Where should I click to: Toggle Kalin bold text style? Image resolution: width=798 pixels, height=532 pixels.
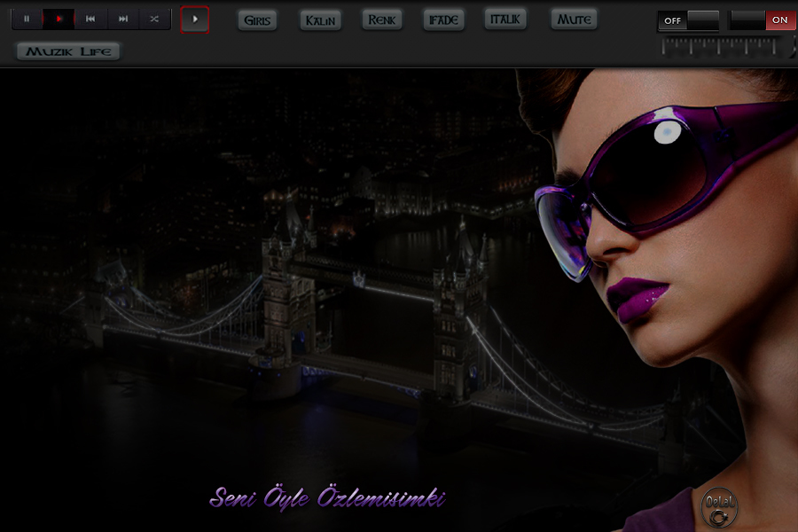point(320,20)
